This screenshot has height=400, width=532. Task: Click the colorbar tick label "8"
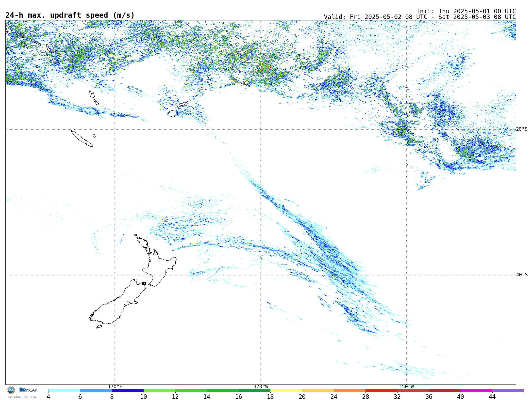tap(112, 397)
